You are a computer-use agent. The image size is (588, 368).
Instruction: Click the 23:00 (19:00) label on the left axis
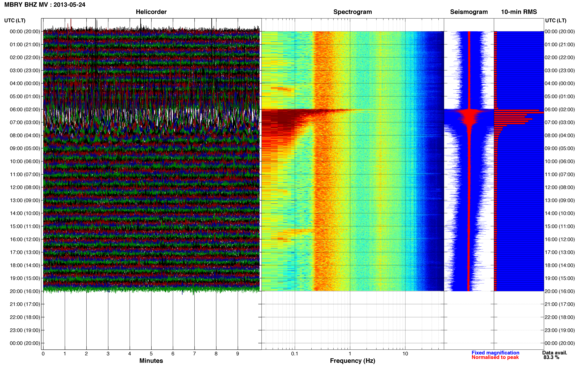(25, 330)
